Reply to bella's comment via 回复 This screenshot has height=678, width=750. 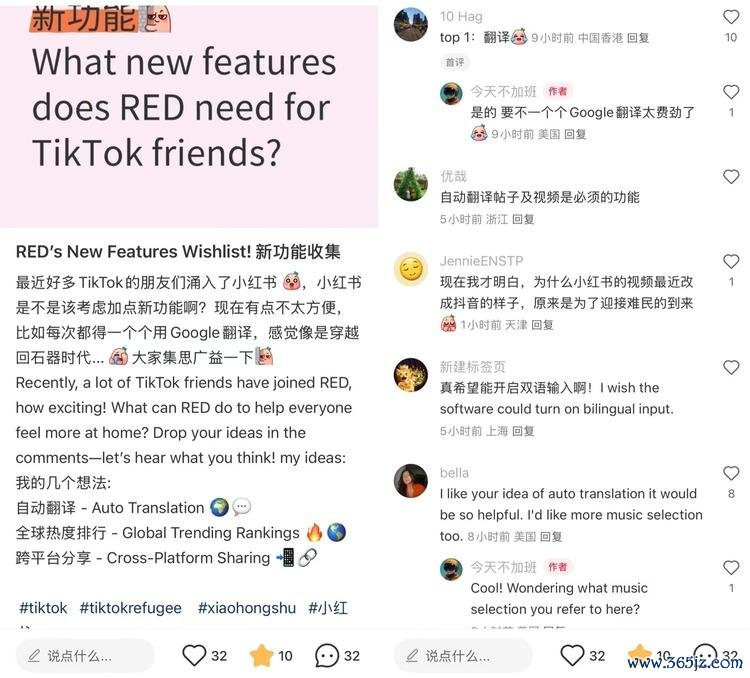[551, 537]
